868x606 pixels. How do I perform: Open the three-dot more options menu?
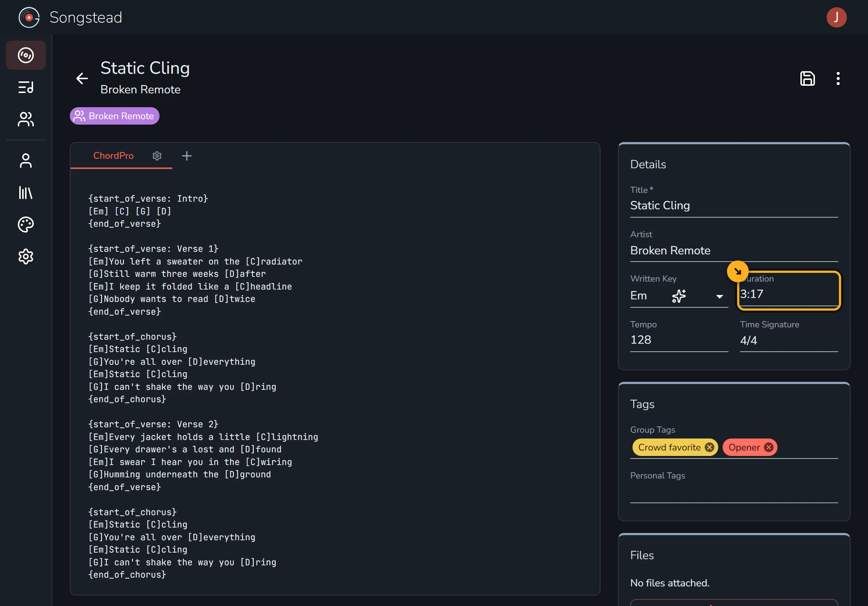point(838,78)
